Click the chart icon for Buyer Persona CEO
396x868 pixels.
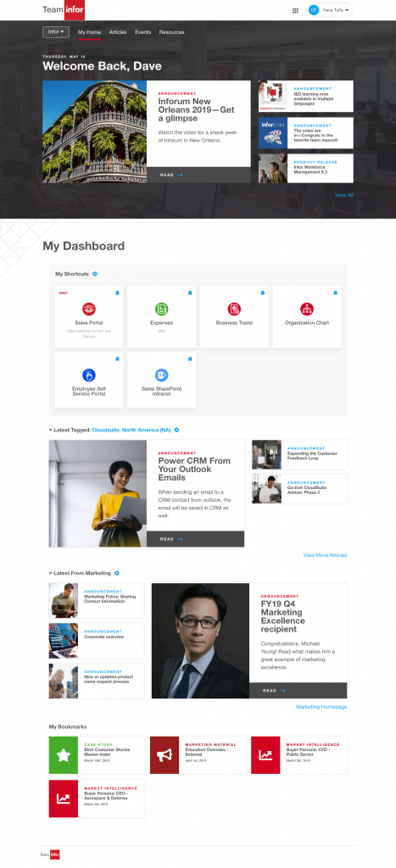click(63, 798)
